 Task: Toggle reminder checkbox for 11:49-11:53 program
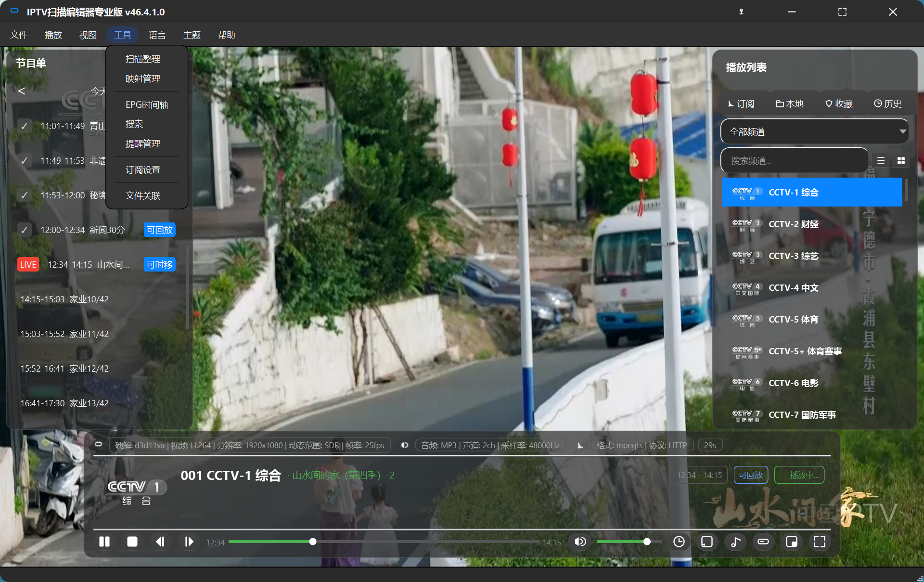(x=25, y=161)
